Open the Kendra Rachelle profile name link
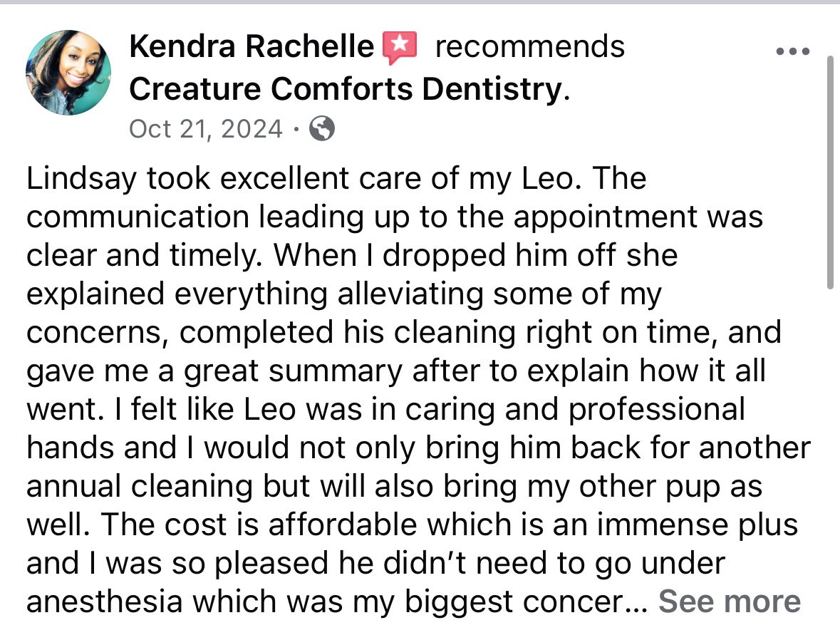 252,46
